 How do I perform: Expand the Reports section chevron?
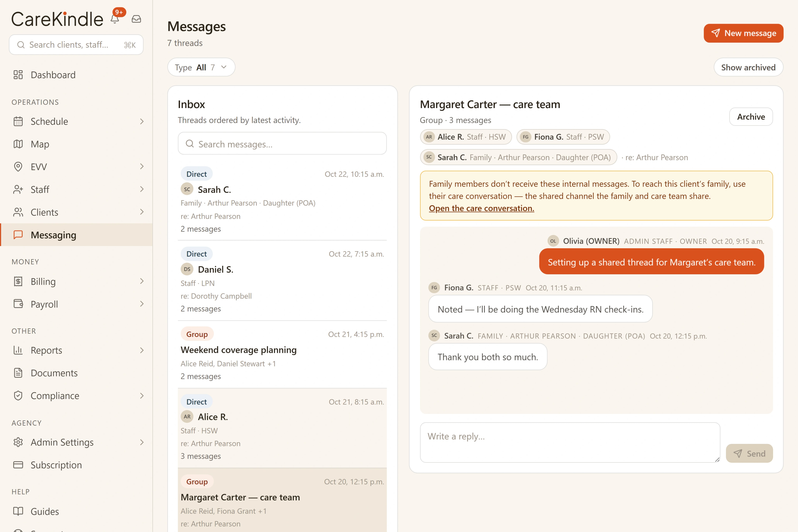(x=142, y=350)
